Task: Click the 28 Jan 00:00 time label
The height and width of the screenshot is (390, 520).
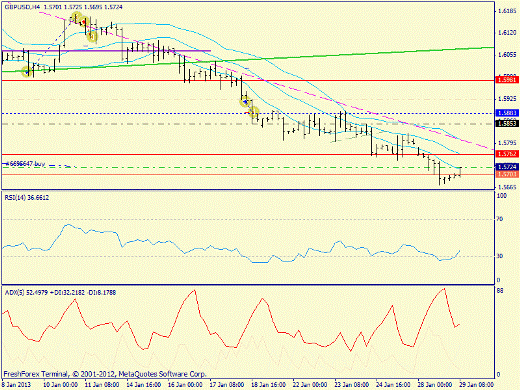Action: coord(435,384)
